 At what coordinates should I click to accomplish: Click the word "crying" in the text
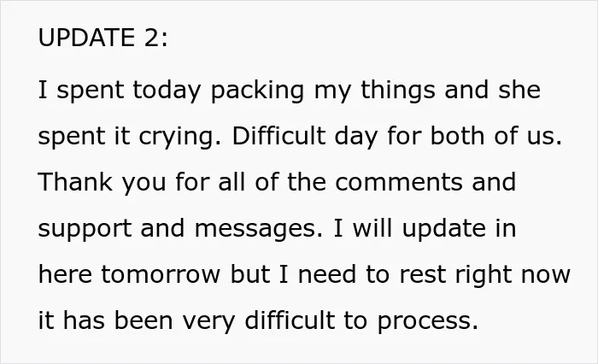(x=179, y=138)
